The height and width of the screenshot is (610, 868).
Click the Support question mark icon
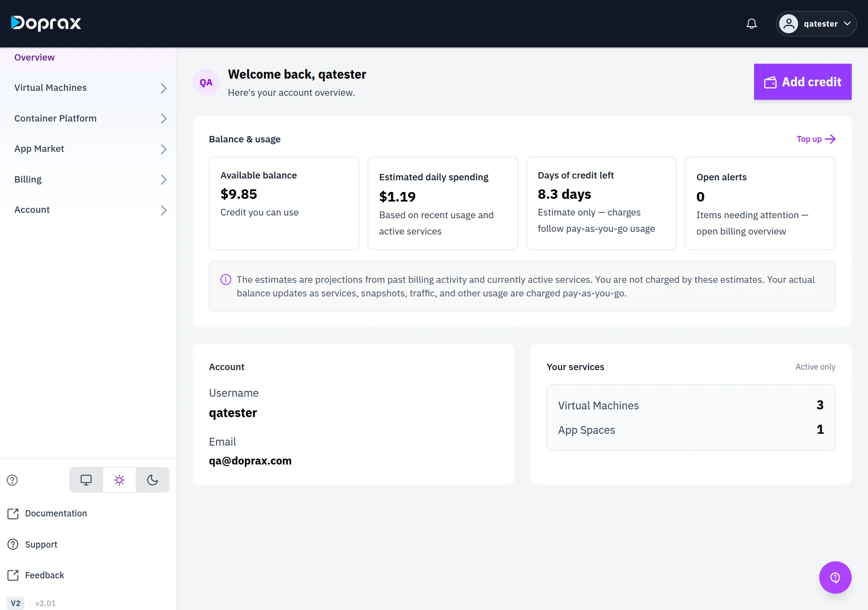[x=13, y=544]
